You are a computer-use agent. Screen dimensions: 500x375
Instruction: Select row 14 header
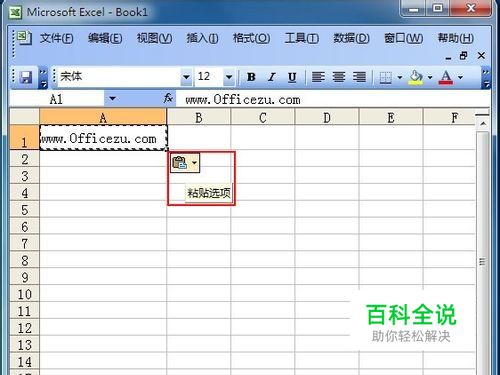(24, 362)
